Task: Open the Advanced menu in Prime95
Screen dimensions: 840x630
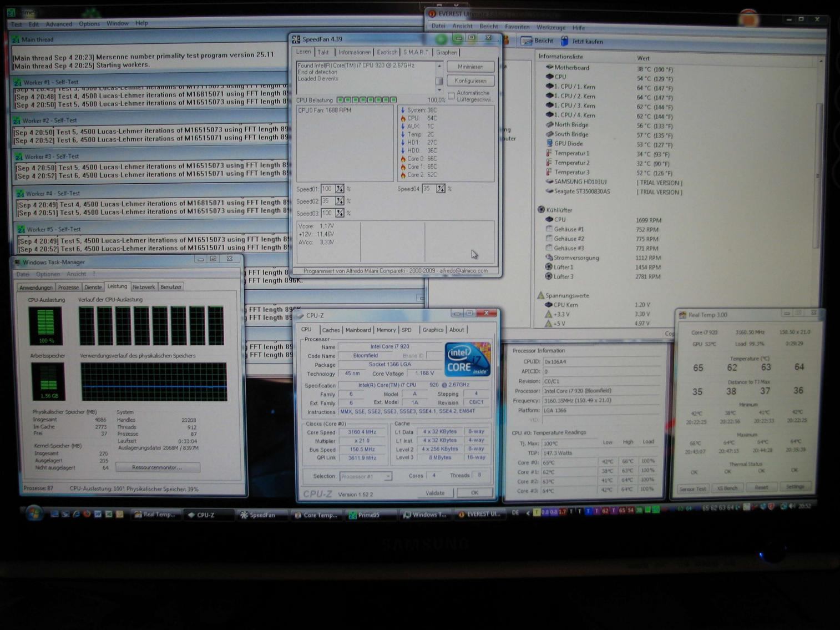Action: point(59,24)
